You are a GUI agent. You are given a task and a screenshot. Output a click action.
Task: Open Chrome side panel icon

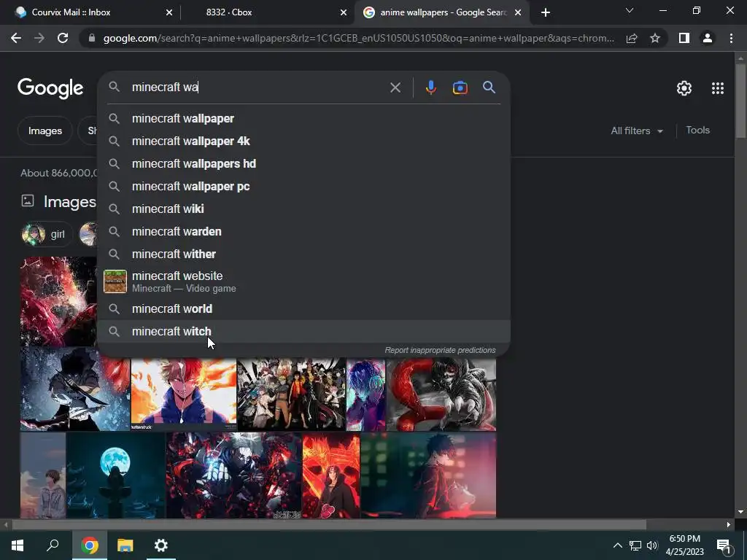coord(684,38)
